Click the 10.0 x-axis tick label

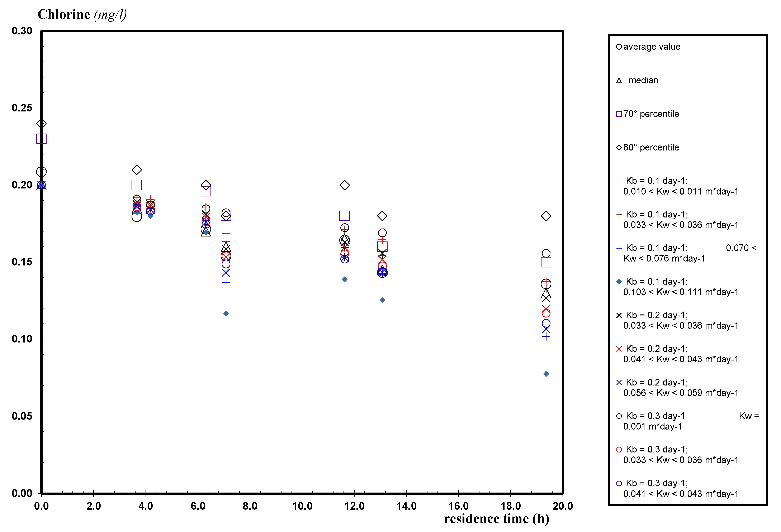[302, 506]
